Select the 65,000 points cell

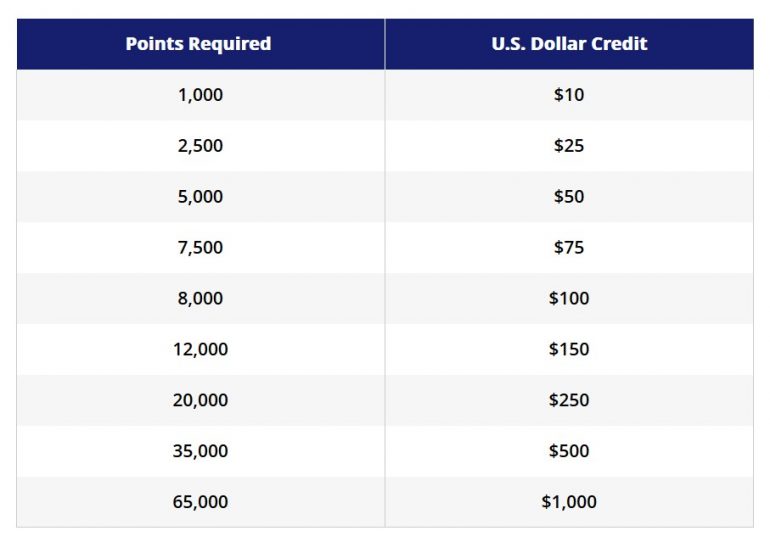[x=200, y=502]
